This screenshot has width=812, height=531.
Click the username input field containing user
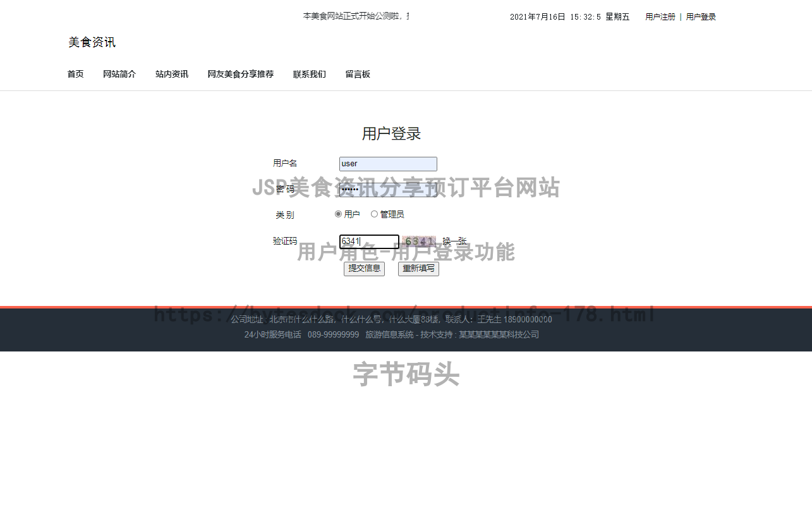pyautogui.click(x=387, y=164)
